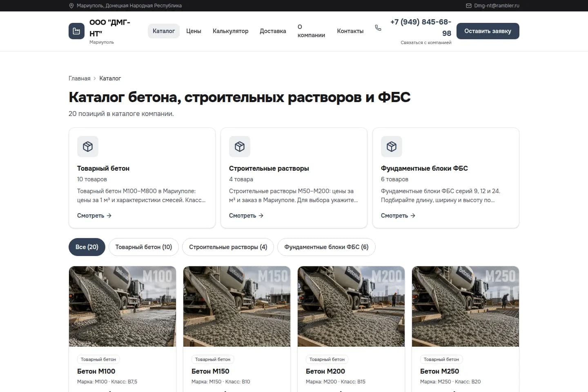Click the Товарный бетон tag on Бетон М100
Image resolution: width=588 pixels, height=392 pixels.
(x=98, y=359)
